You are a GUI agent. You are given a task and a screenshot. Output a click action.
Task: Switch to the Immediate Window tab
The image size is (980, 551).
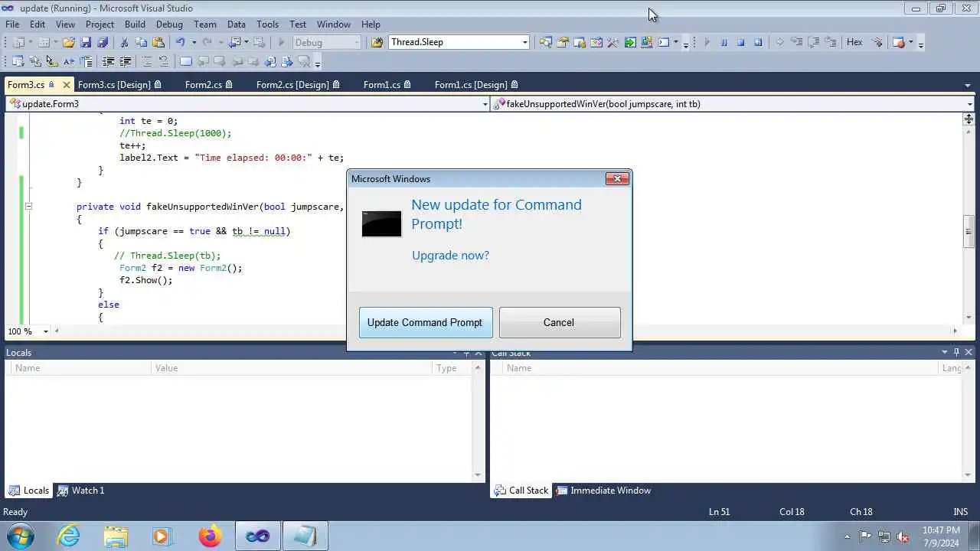pos(603,491)
